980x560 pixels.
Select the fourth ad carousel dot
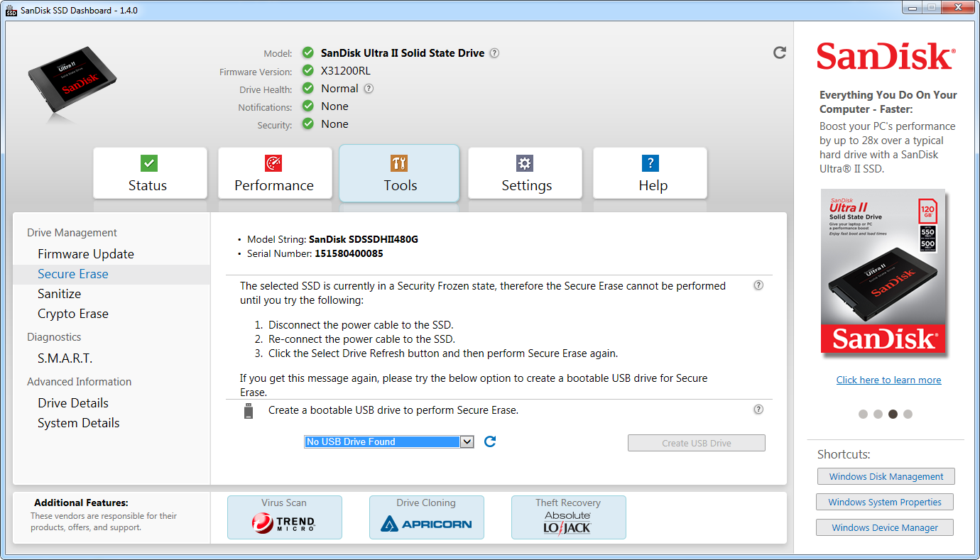(x=908, y=414)
